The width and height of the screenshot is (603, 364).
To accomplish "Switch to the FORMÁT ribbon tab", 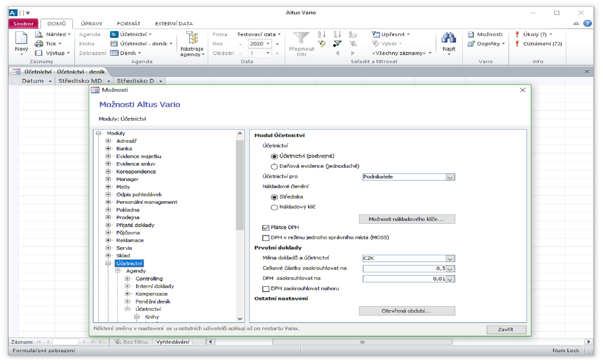I will 129,24.
